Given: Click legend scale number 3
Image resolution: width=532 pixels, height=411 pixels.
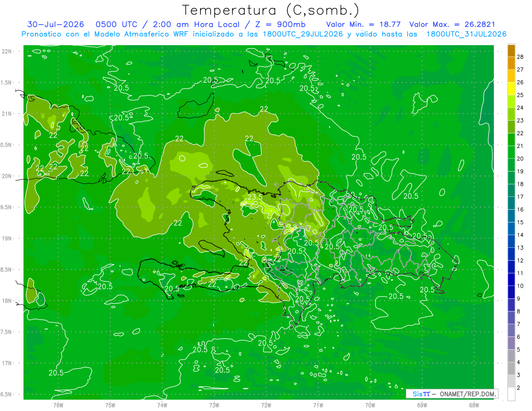Looking at the screenshot, I should tap(519, 375).
